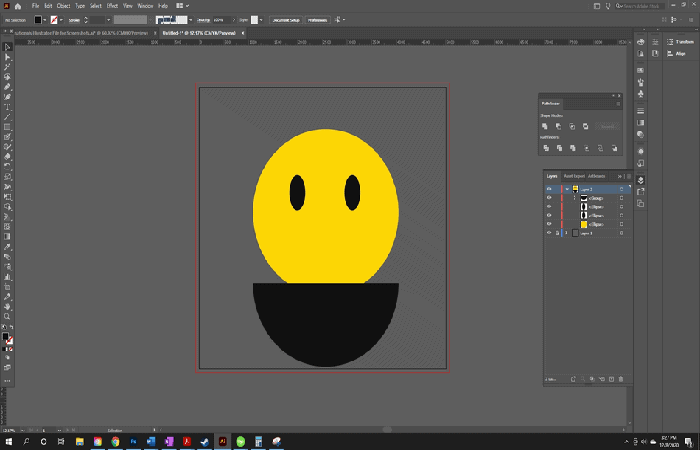Expand Layer 1 disclosure arrow
This screenshot has height=450, width=700.
[567, 233]
